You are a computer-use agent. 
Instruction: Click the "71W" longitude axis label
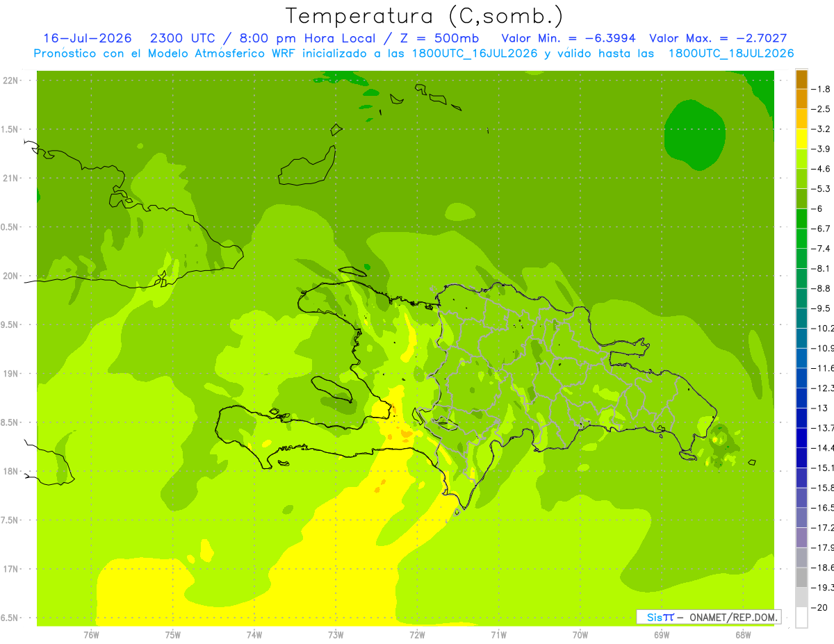(498, 636)
